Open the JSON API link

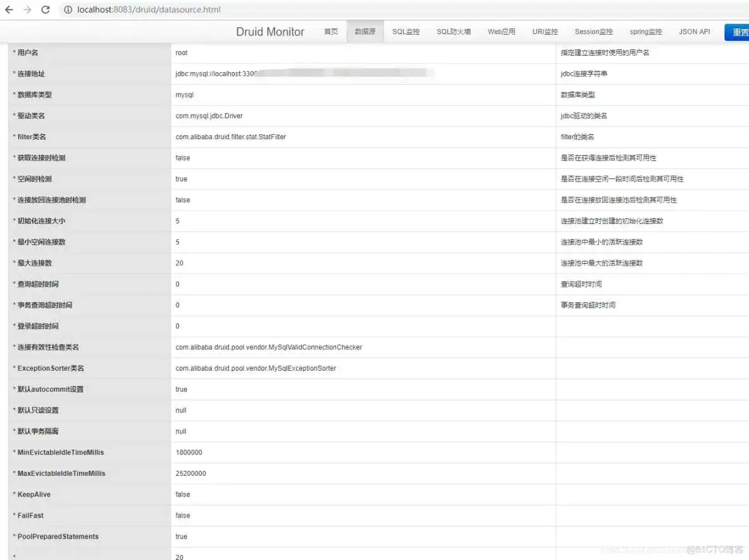point(694,32)
